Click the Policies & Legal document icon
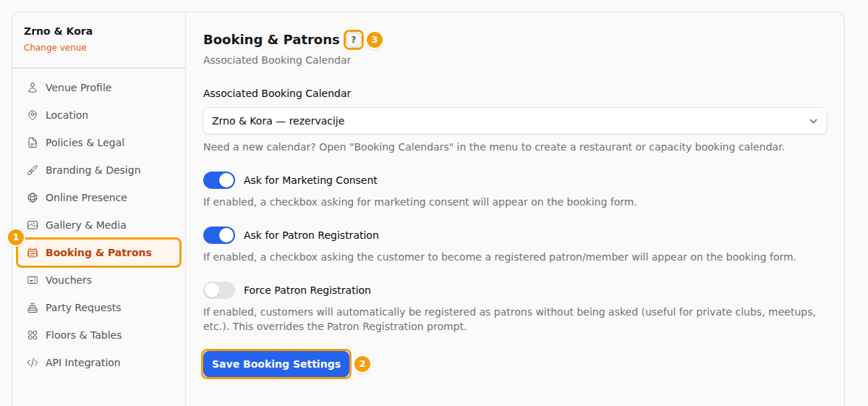Viewport: 868px width, 406px height. tap(33, 143)
